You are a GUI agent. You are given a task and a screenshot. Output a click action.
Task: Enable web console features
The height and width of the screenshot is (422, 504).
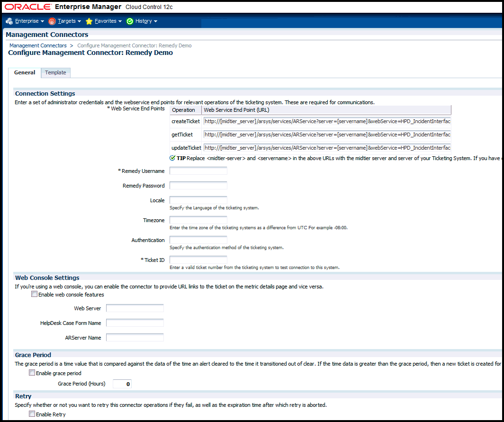click(x=34, y=294)
